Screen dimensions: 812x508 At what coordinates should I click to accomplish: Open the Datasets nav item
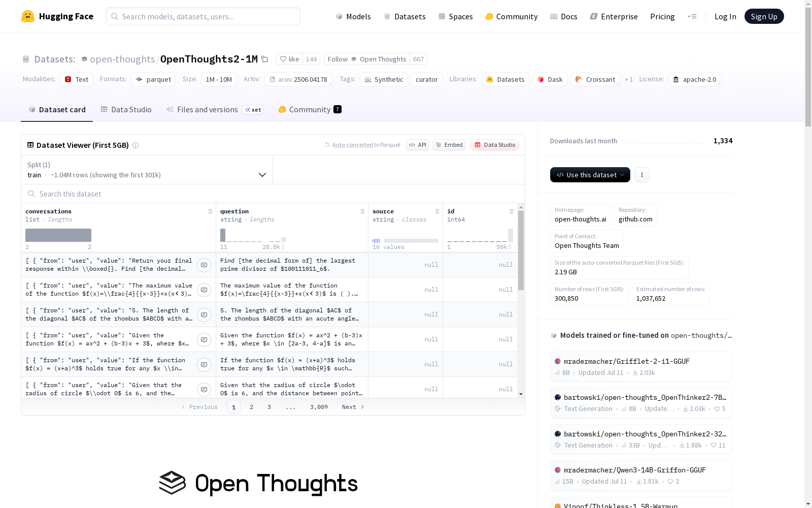[x=404, y=16]
